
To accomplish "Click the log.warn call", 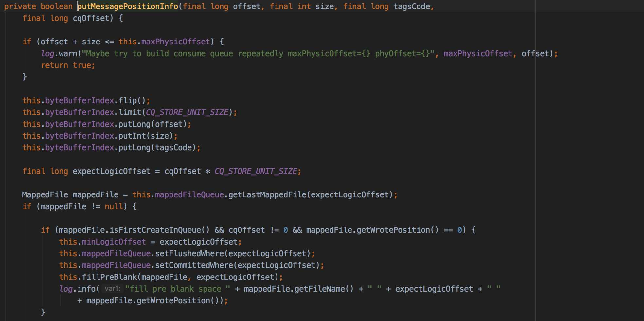I will click(x=59, y=53).
